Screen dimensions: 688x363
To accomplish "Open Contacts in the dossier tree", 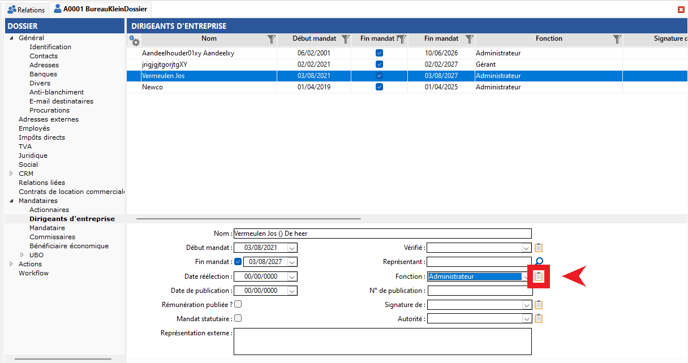I will click(x=43, y=56).
